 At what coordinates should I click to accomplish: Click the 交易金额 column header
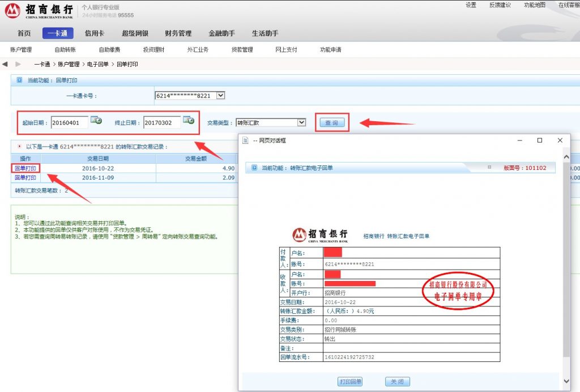[196, 159]
